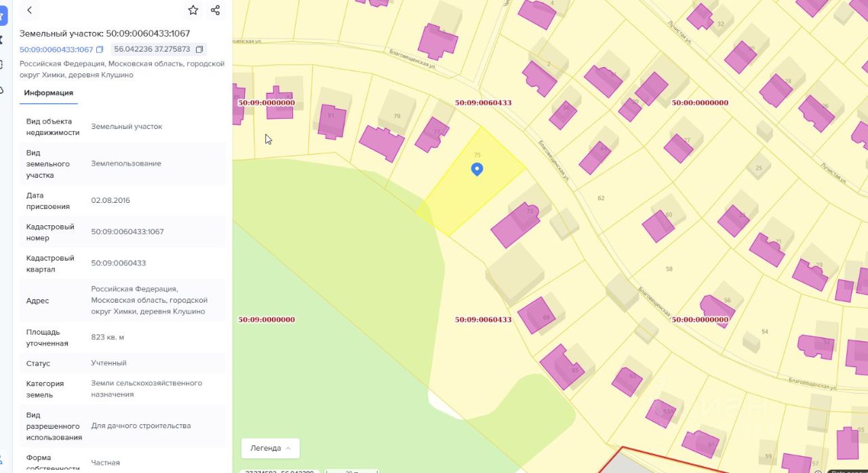Click pink building numbered 66 on map

click(563, 115)
